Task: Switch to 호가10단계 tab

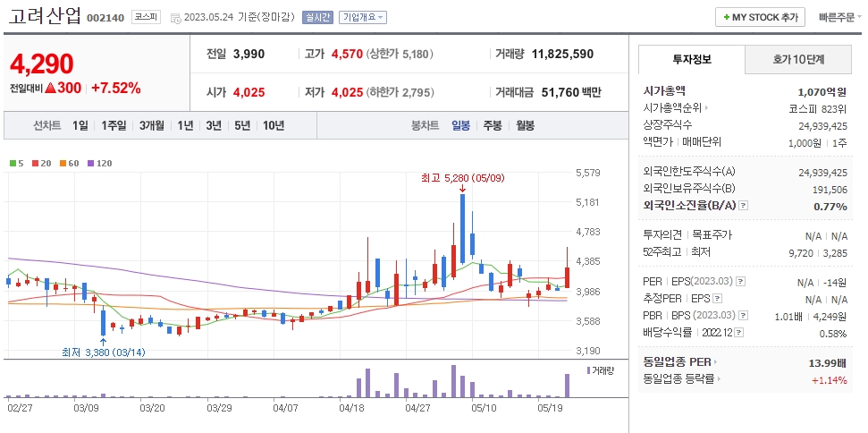Action: click(x=798, y=59)
